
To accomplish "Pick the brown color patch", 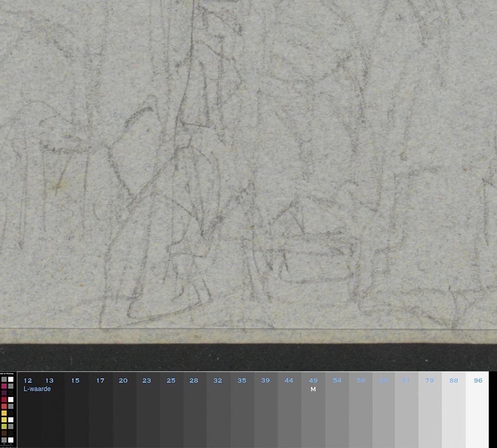I will [x=4, y=433].
